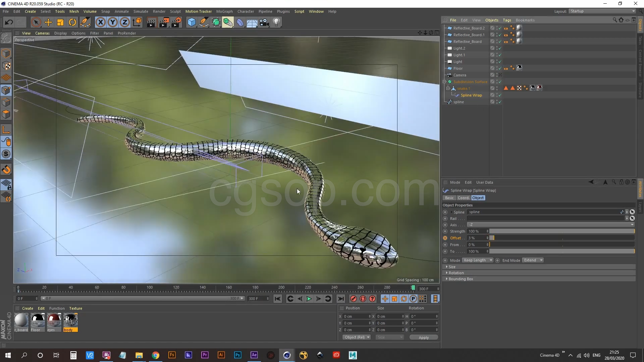
Task: Open Edit Render Settings icon
Action: 176,22
